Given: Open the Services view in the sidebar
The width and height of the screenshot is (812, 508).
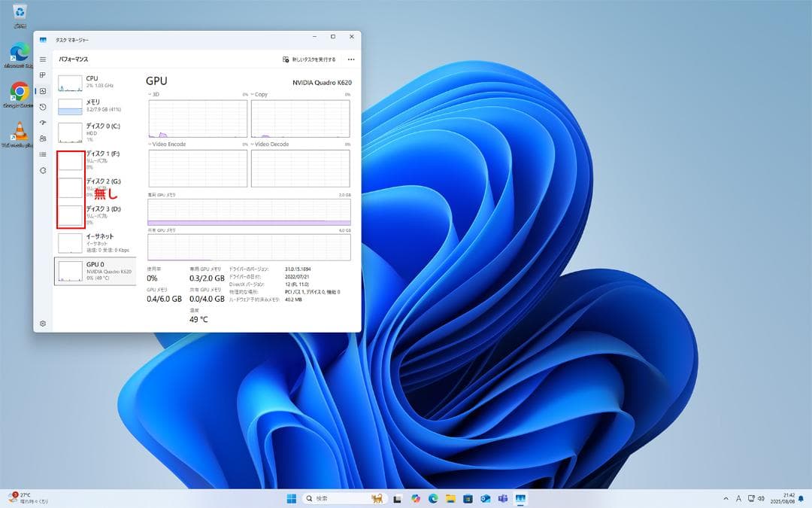Looking at the screenshot, I should point(41,170).
